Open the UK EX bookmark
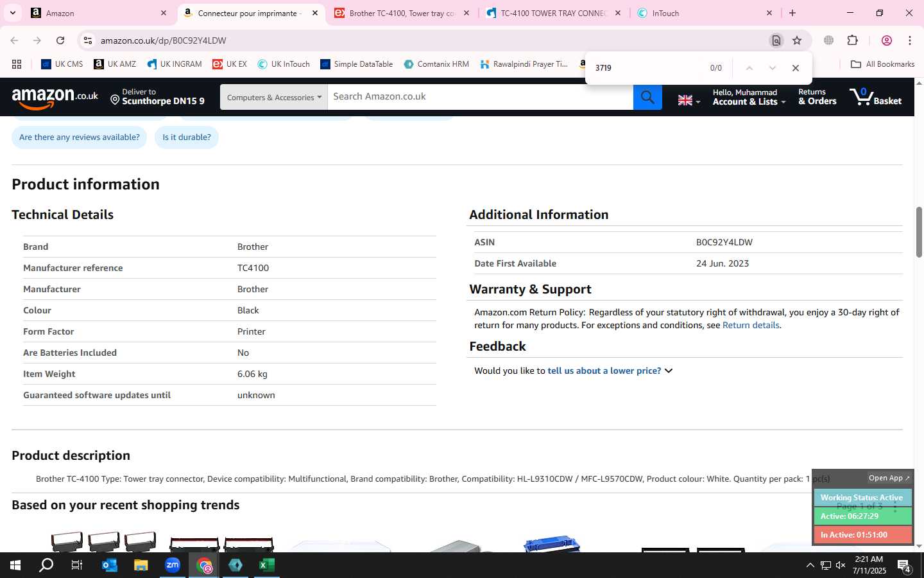Image resolution: width=924 pixels, height=578 pixels. point(230,64)
